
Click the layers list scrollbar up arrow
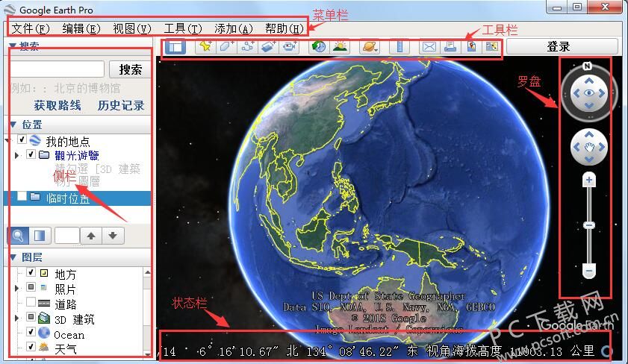tap(147, 272)
